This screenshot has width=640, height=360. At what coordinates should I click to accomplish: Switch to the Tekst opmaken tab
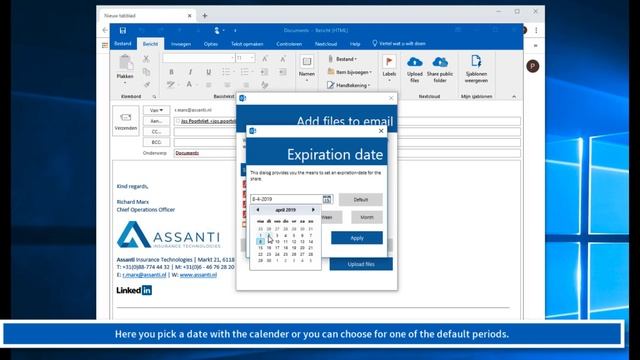247,44
